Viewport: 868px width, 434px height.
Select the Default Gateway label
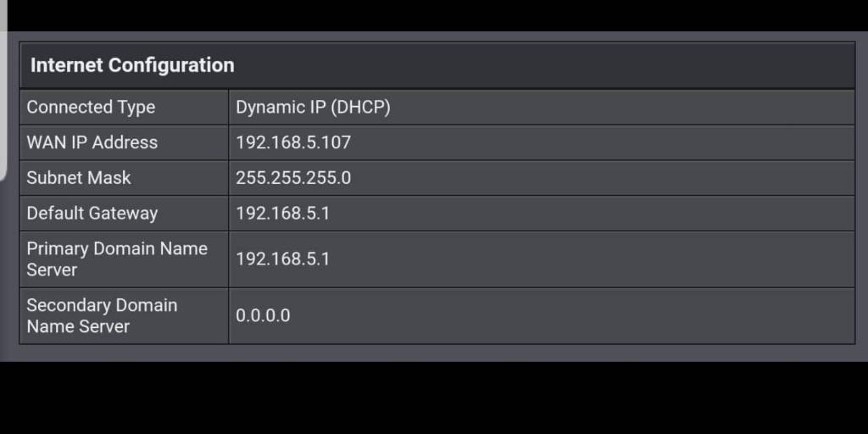92,214
